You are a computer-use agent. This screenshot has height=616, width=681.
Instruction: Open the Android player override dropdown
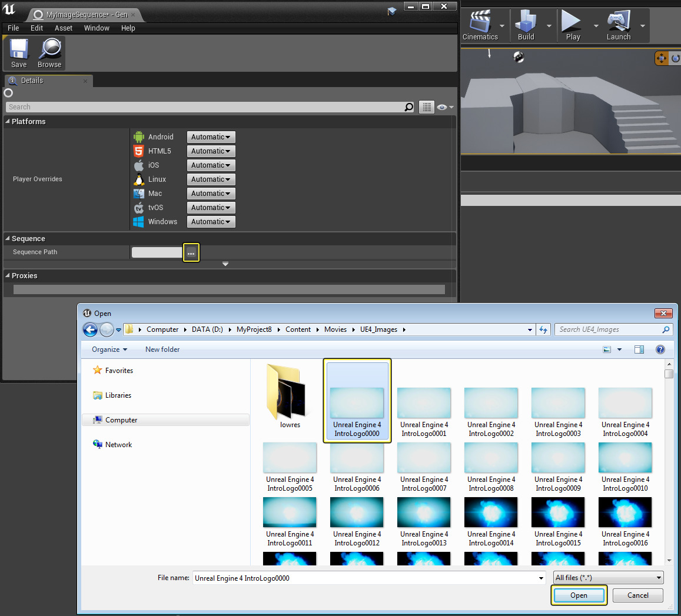point(211,137)
